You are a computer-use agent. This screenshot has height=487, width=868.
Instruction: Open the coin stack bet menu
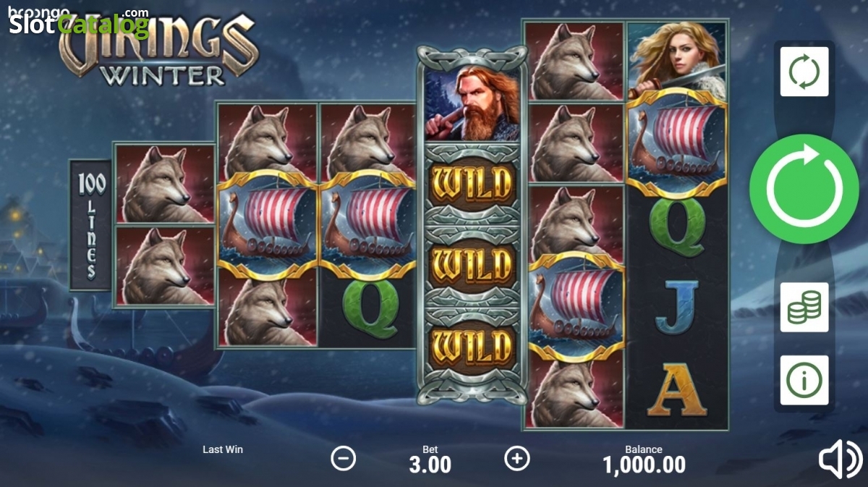coord(804,307)
